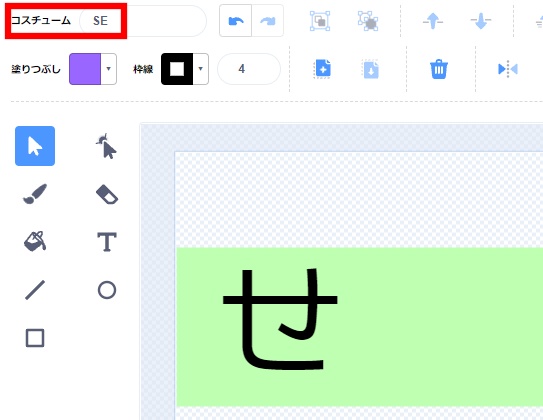Pick the Line tool

pos(35,290)
